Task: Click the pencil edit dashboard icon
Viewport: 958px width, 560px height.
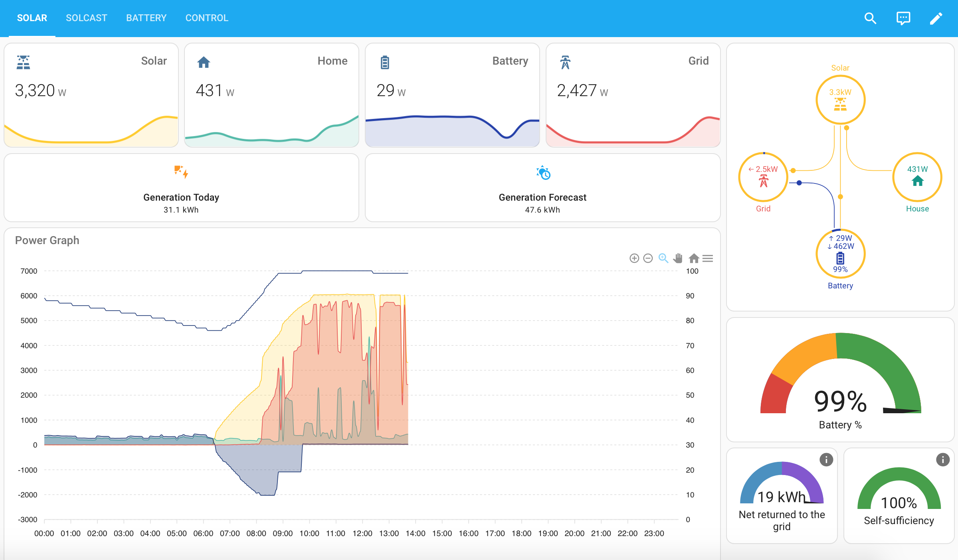Action: pos(936,18)
